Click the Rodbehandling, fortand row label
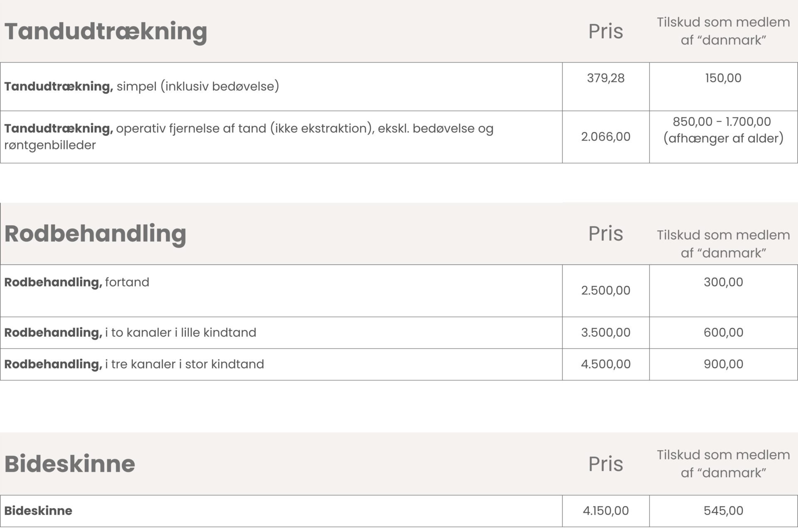This screenshot has width=798, height=532. 76,282
